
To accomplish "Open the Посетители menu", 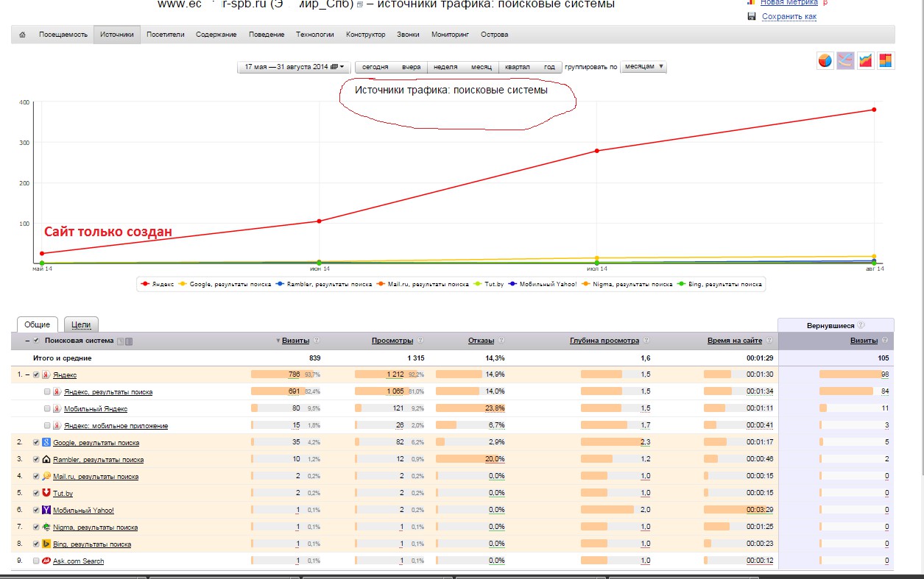I will click(165, 35).
